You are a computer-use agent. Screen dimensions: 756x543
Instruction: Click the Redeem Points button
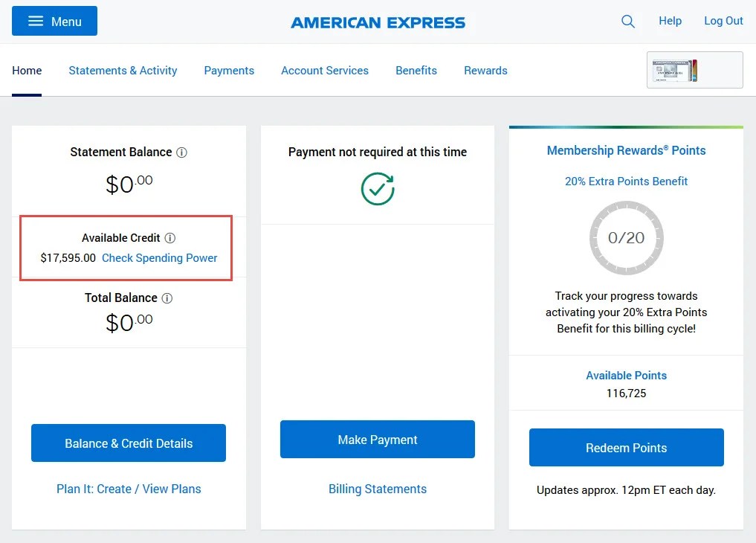[x=626, y=448]
